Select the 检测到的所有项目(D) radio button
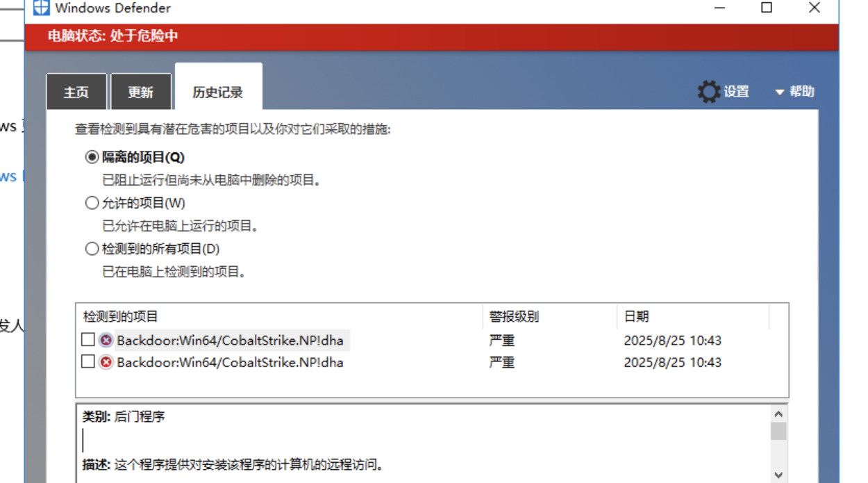 tap(92, 249)
